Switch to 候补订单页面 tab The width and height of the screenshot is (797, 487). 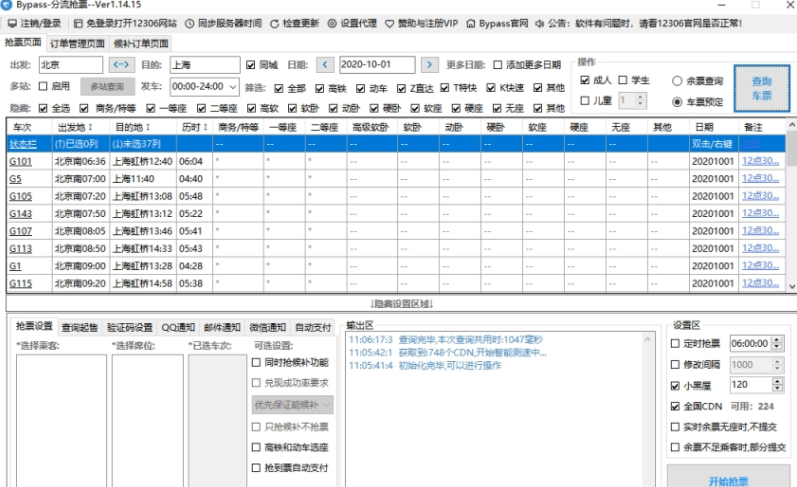click(x=141, y=44)
